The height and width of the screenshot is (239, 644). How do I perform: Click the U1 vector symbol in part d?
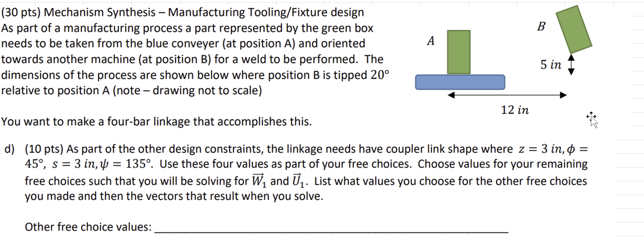pyautogui.click(x=298, y=181)
